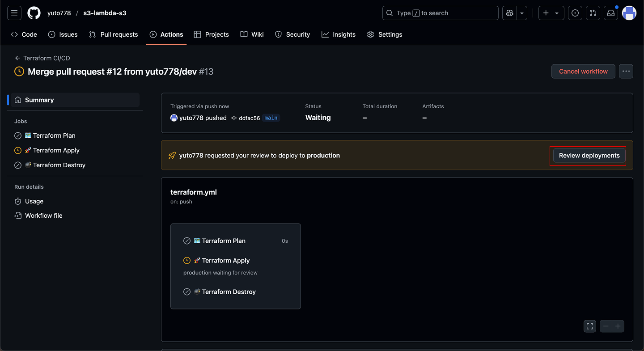
Task: Zoom in the workflow graph
Action: click(618, 326)
